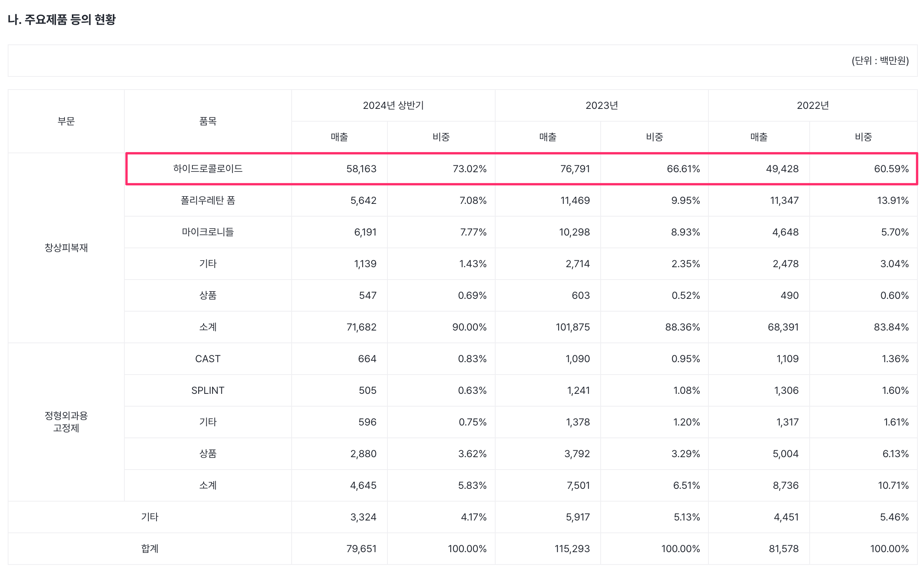This screenshot has height=573, width=924.
Task: Click the 73.02% share value
Action: pos(469,169)
